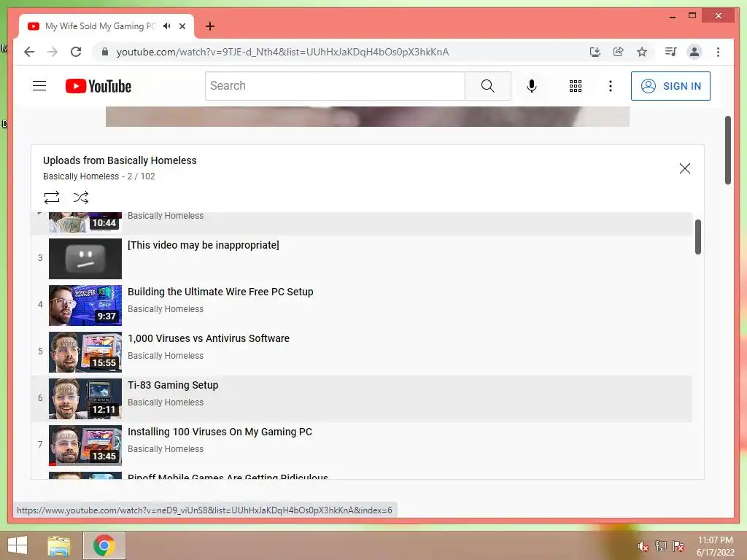This screenshot has width=747, height=560.
Task: Share this page from the address bar
Action: click(619, 52)
